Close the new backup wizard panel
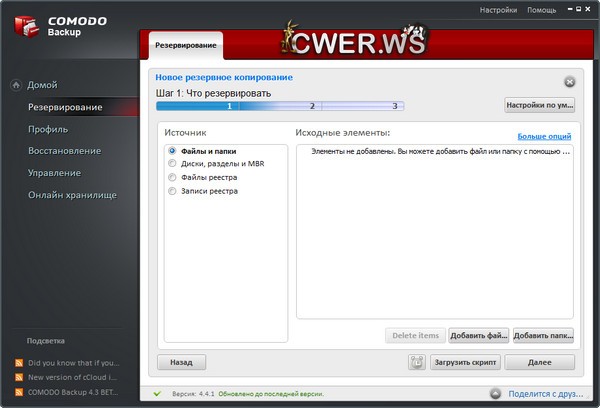600x408 pixels. 569,82
